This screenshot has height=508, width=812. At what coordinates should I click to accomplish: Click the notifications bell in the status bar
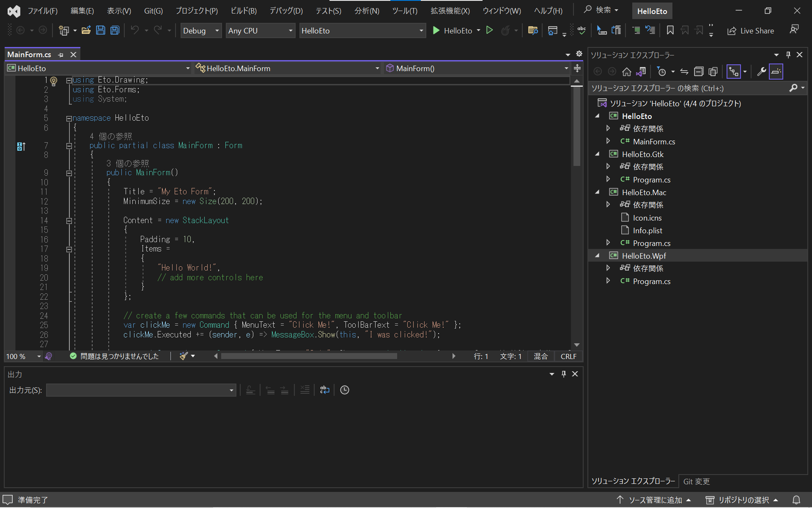click(796, 500)
